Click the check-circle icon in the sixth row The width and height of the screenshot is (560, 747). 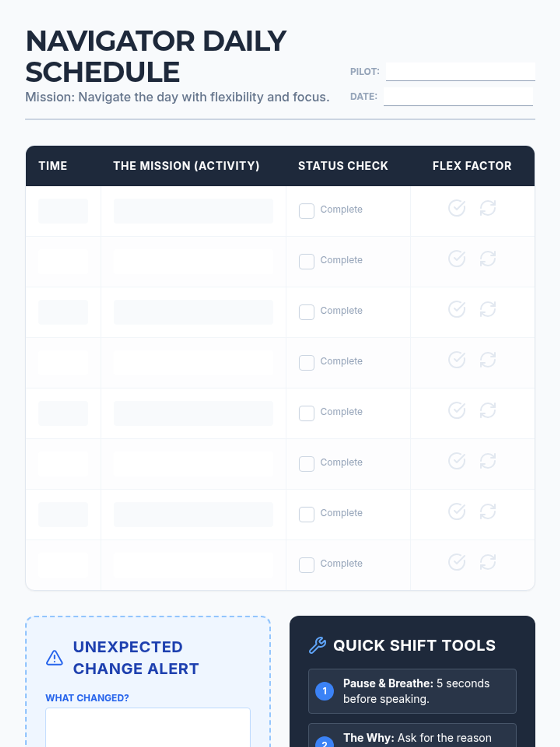point(456,461)
